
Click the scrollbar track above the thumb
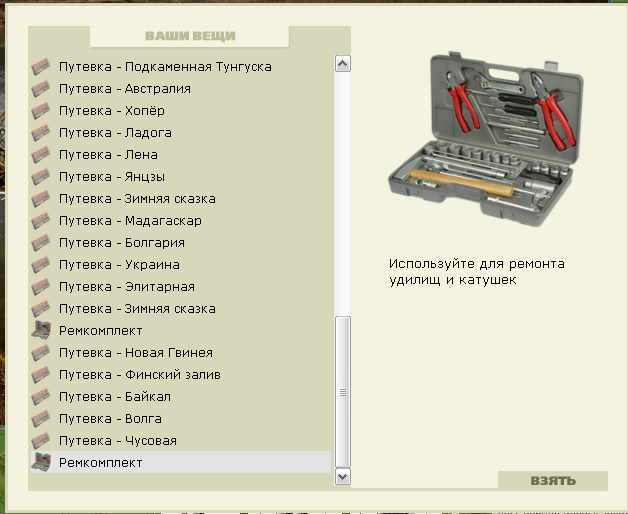coord(342,194)
